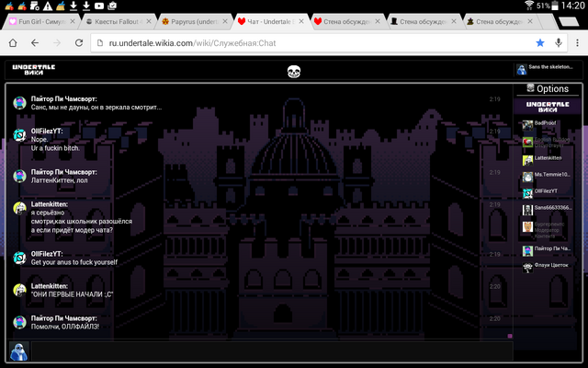Select user OllFilezYT in the user list

(548, 193)
